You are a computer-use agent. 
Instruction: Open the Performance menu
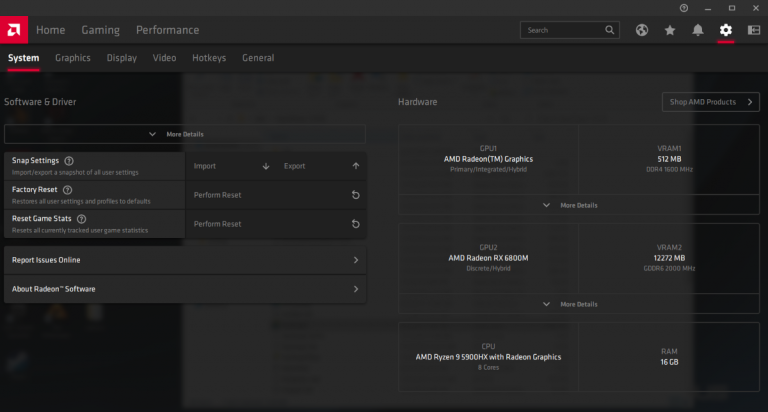(x=168, y=30)
